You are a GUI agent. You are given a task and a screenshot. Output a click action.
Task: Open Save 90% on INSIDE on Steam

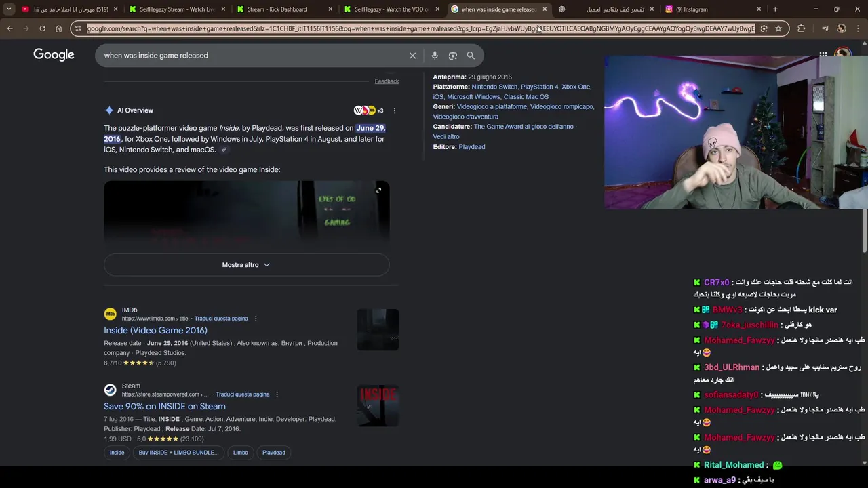click(165, 407)
